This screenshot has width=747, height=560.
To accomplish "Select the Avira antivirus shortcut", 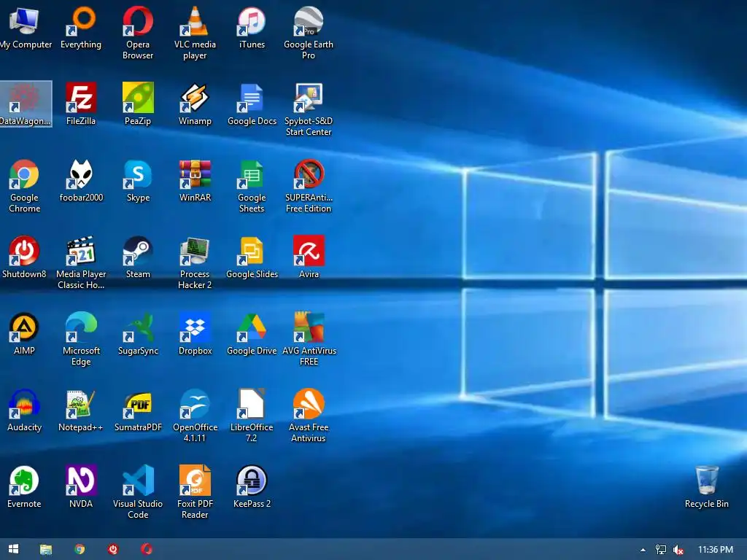I will (x=309, y=257).
